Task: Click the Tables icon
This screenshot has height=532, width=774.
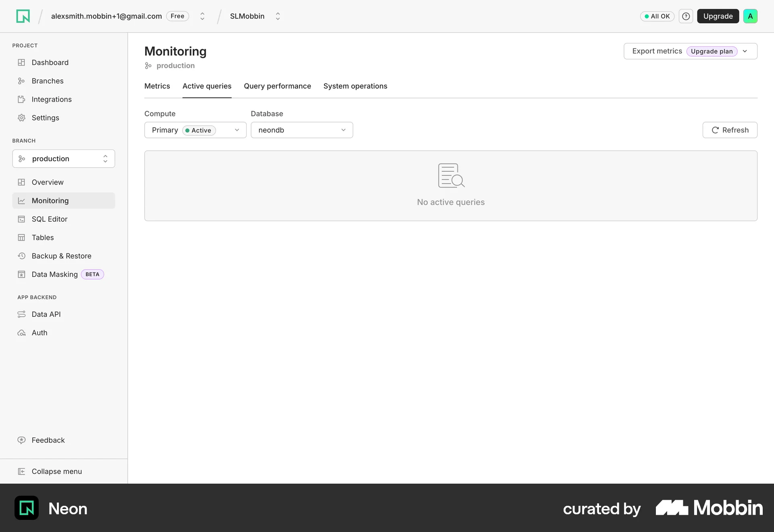Action: click(x=21, y=237)
